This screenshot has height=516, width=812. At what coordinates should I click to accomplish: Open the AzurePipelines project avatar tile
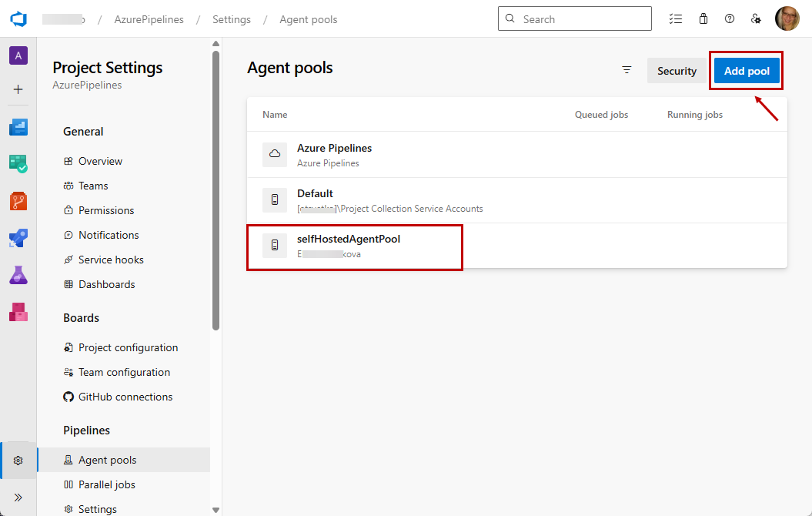(18, 55)
